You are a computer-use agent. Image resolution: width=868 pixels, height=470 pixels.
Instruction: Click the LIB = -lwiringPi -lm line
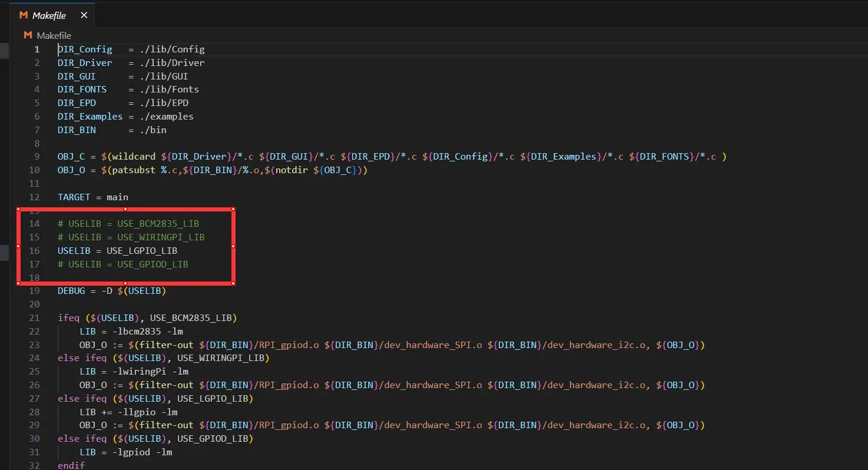[134, 372]
